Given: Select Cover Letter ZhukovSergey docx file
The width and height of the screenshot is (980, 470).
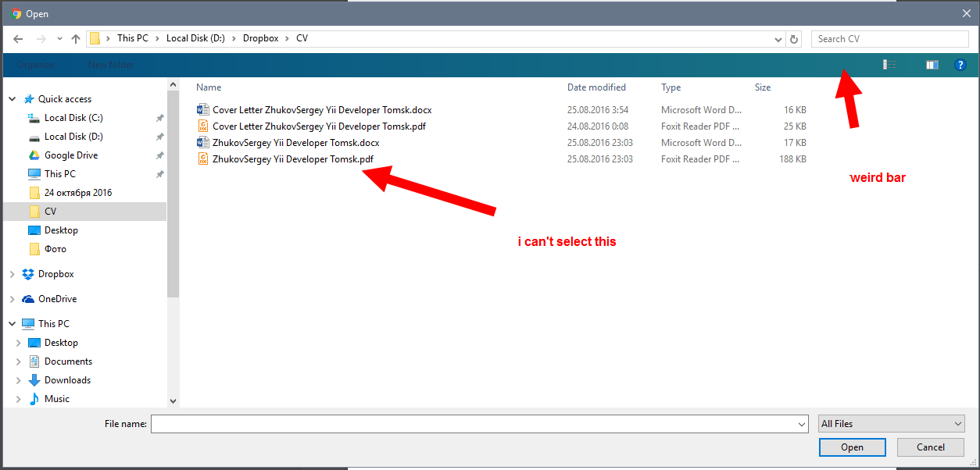Looking at the screenshot, I should (321, 110).
